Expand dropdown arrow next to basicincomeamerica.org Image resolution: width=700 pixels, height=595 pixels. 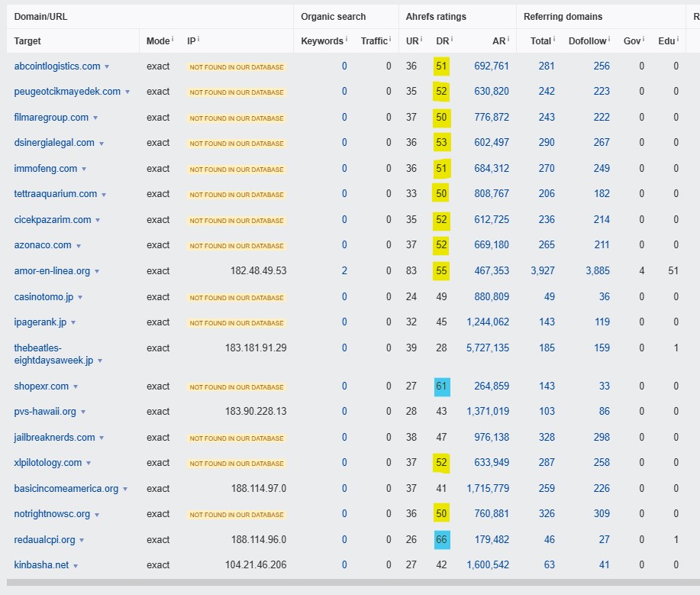[125, 489]
